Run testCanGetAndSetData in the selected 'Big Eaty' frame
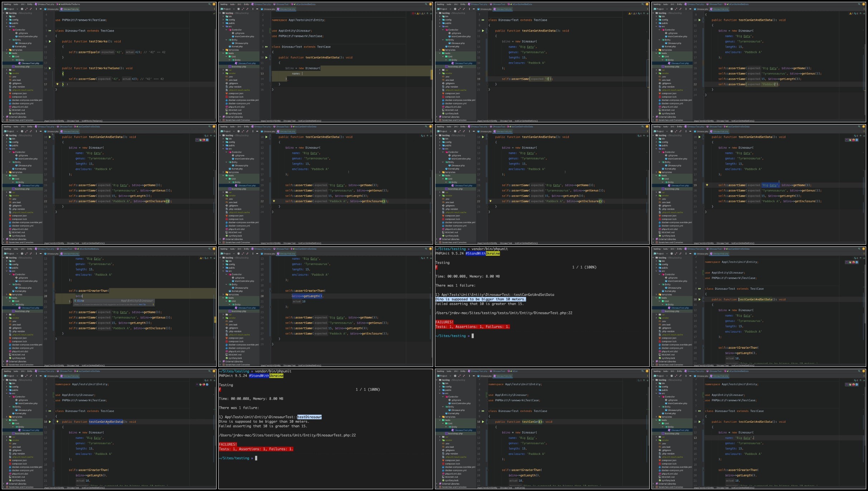This screenshot has width=868, height=491. click(x=699, y=137)
